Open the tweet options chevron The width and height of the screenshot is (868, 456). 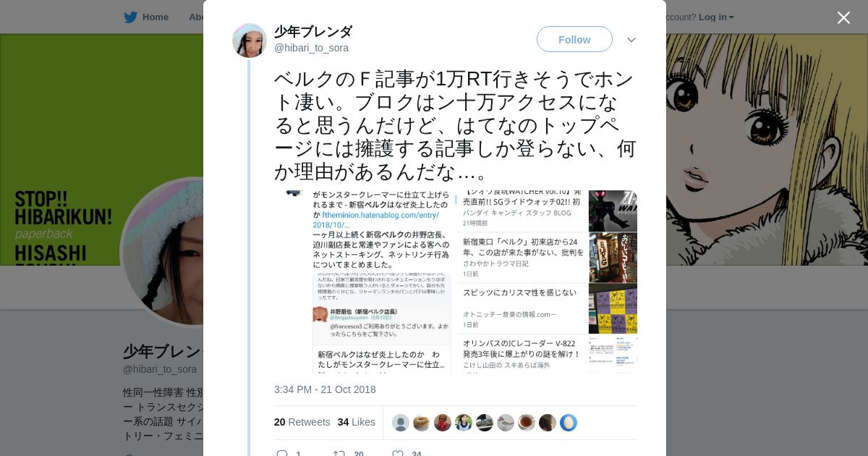point(631,40)
